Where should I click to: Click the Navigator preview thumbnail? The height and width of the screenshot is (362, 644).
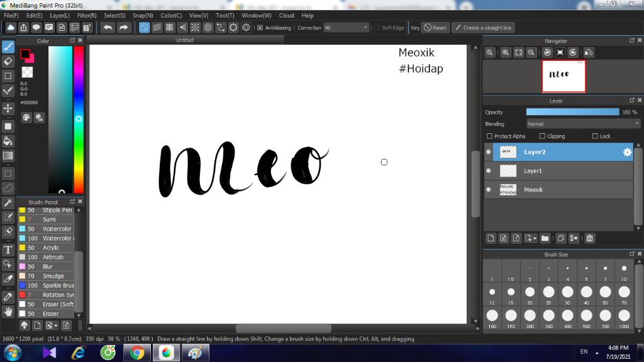(x=563, y=76)
